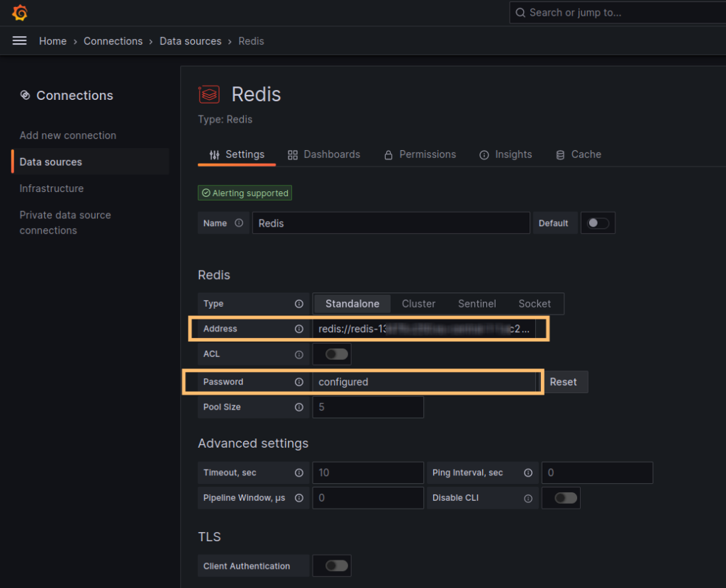This screenshot has width=726, height=588.
Task: Click the 'TLS' section heading
Action: pos(209,537)
